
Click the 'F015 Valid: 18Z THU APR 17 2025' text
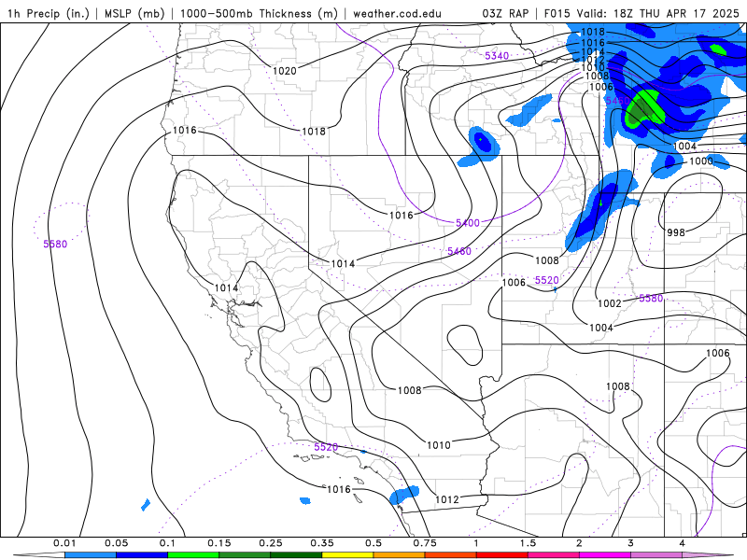pos(641,13)
